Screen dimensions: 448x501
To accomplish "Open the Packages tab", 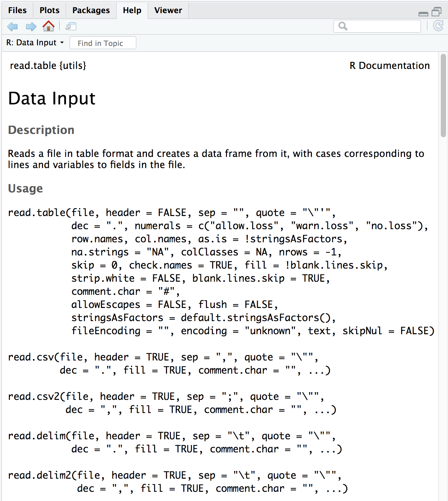I will tap(91, 10).
